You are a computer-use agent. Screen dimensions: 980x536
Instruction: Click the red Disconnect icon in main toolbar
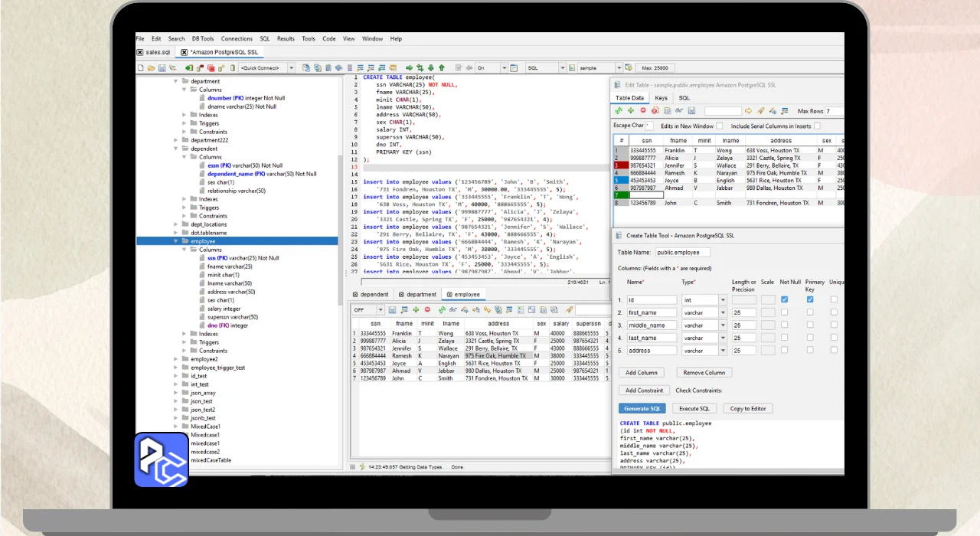[x=199, y=68]
